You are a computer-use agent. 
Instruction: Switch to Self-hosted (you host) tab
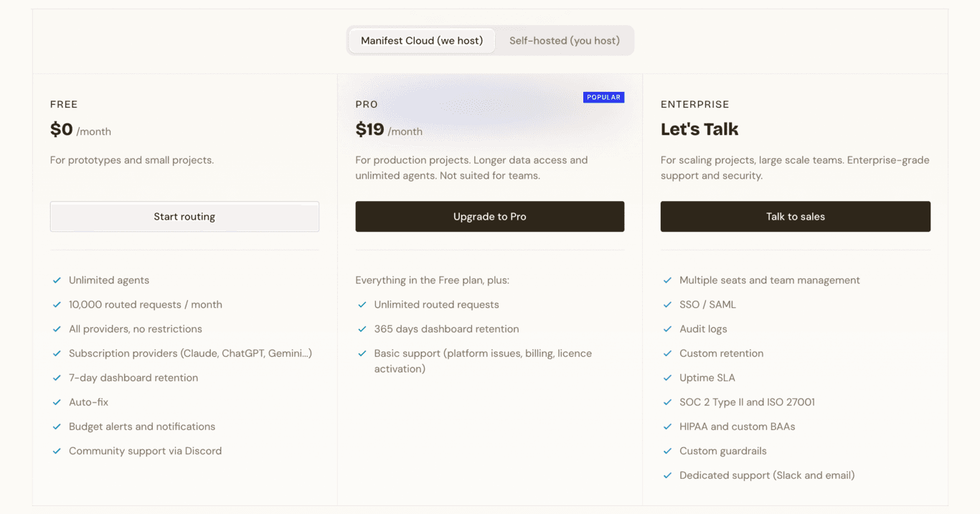(565, 41)
